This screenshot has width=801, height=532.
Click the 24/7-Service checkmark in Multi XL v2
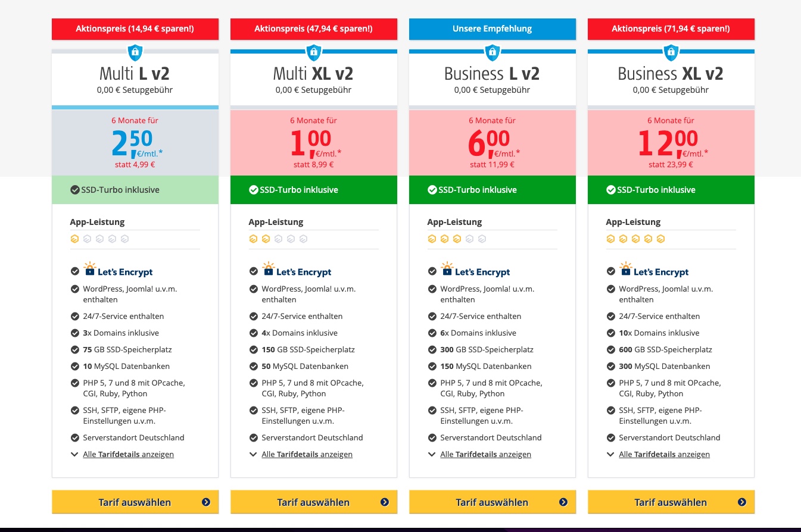point(254,317)
